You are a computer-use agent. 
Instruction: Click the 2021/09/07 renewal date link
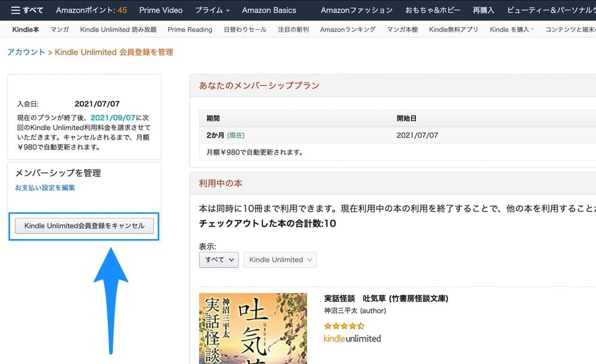tap(113, 118)
